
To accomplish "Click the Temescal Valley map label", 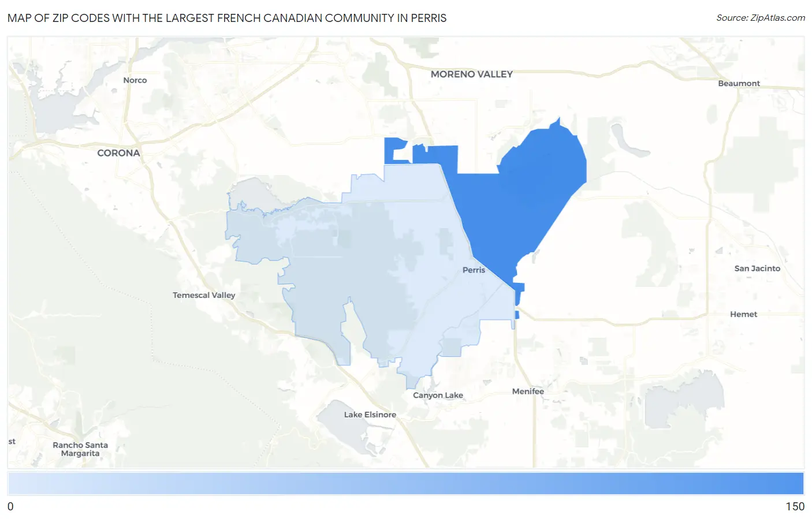I will pos(204,295).
